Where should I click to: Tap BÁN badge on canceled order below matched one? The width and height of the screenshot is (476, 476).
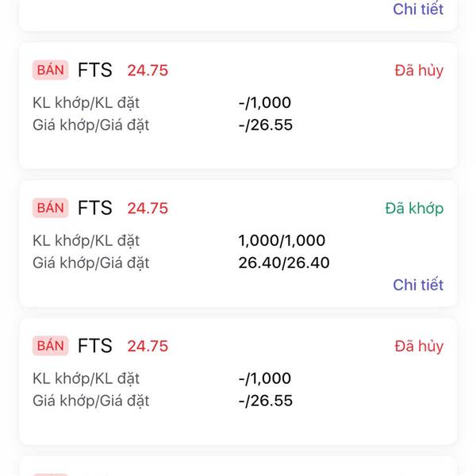[51, 347]
